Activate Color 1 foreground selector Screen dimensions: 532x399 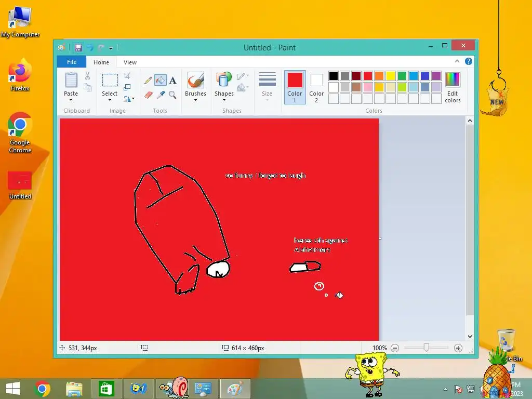pos(295,87)
